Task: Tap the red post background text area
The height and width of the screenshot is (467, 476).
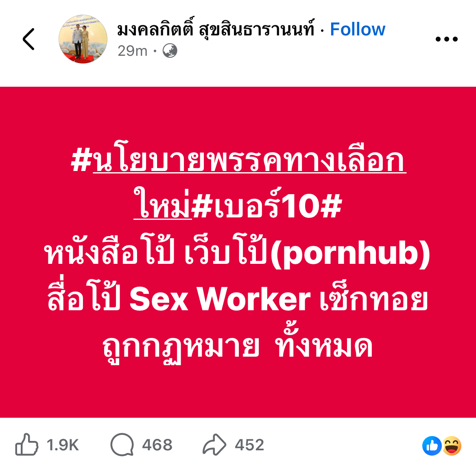Action: 238,252
